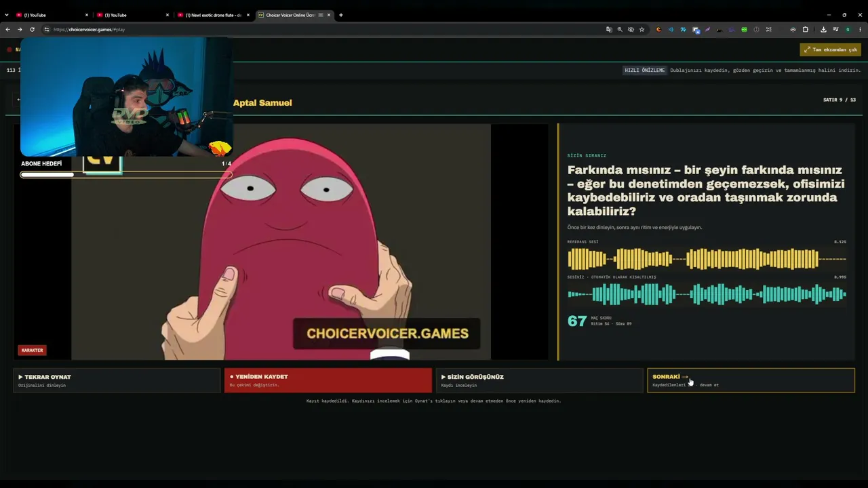Click the red Karakter label

click(32, 350)
